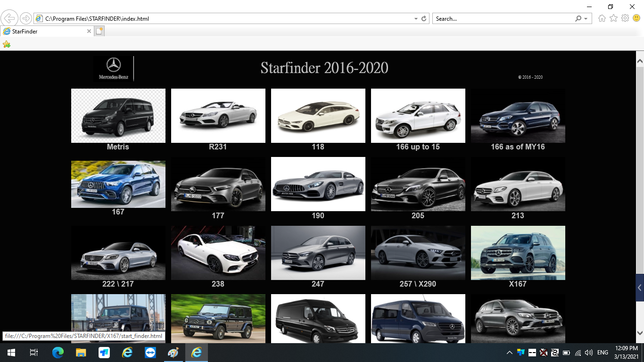
Task: Go forward using the browser Forward arrow
Action: 25,18
